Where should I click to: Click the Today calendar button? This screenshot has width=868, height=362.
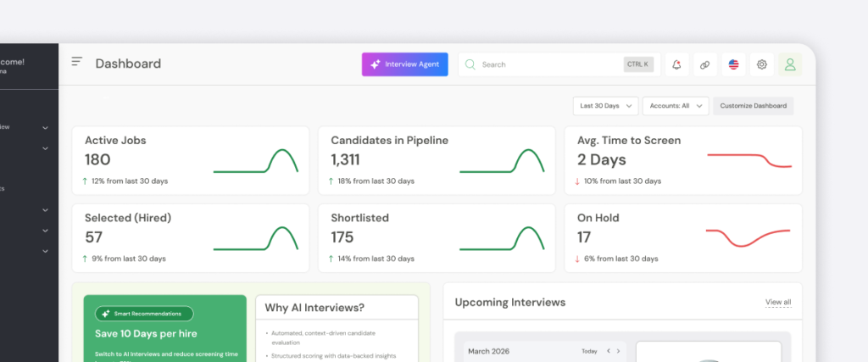tap(589, 351)
